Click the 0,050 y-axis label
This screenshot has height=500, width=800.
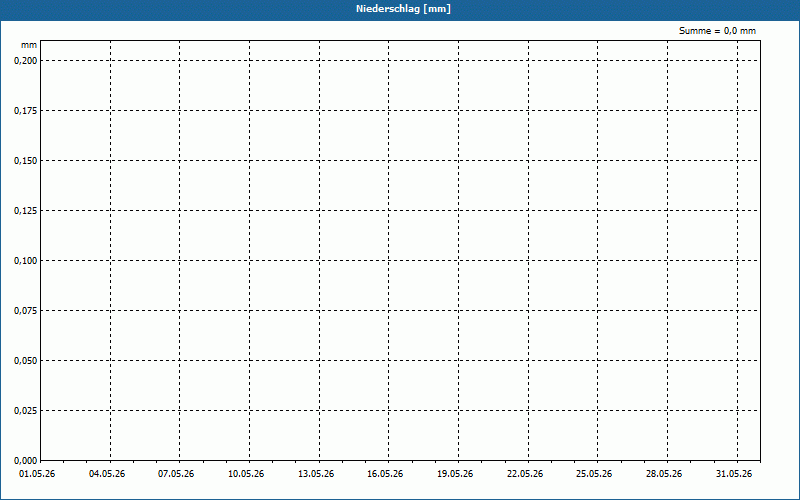point(26,361)
